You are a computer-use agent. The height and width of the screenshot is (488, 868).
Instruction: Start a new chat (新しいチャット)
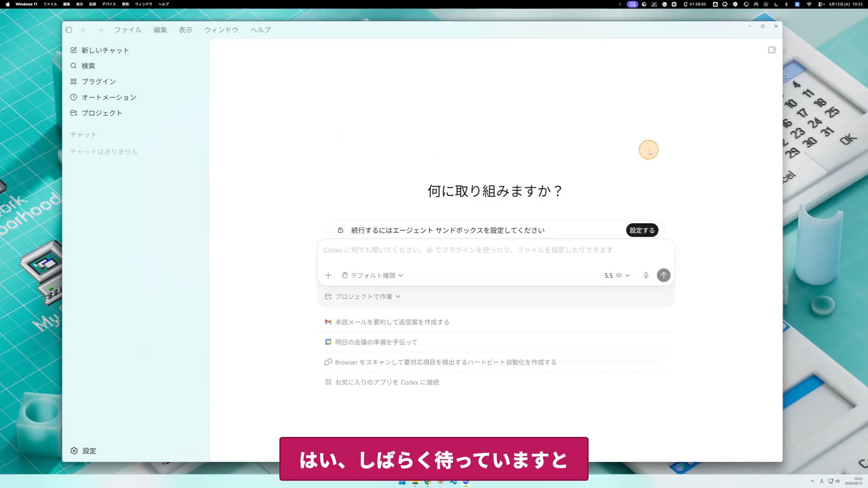click(100, 50)
